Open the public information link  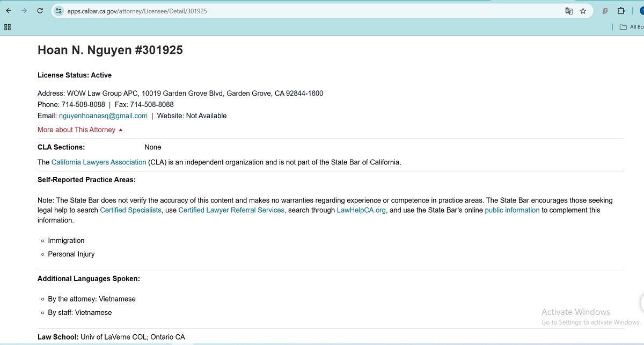click(512, 210)
